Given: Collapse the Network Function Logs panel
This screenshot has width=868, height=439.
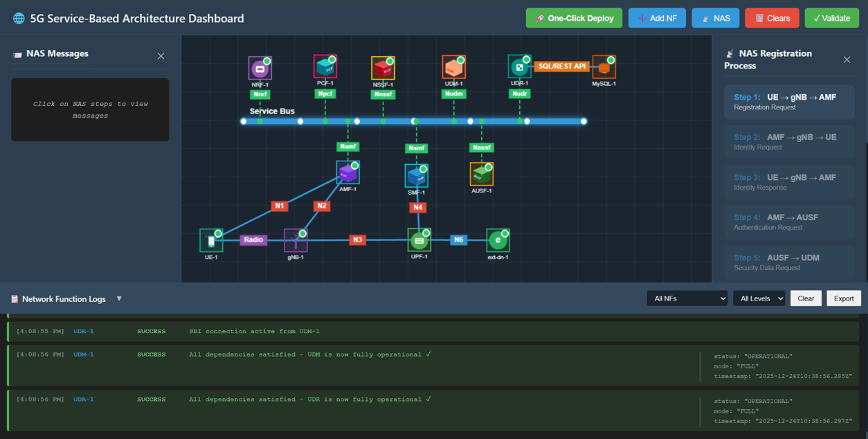Looking at the screenshot, I should click(119, 299).
